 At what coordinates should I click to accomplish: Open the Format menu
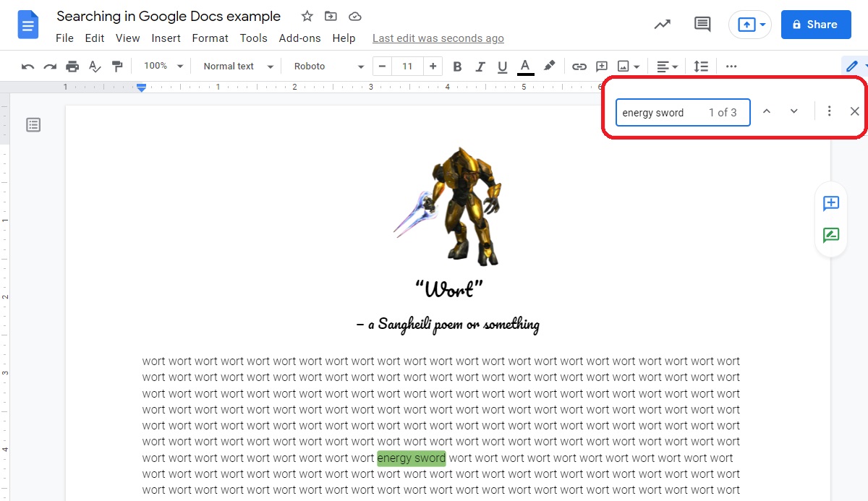point(210,38)
